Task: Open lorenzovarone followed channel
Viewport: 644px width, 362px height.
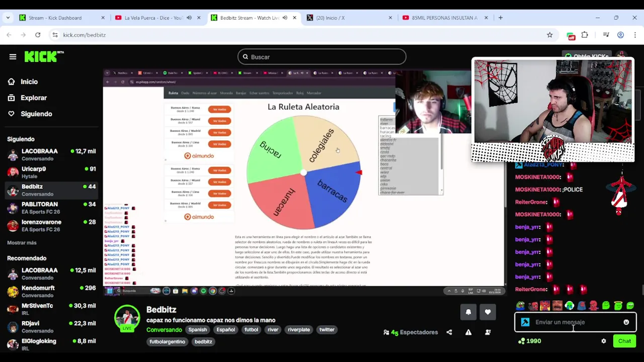Action: click(x=51, y=225)
